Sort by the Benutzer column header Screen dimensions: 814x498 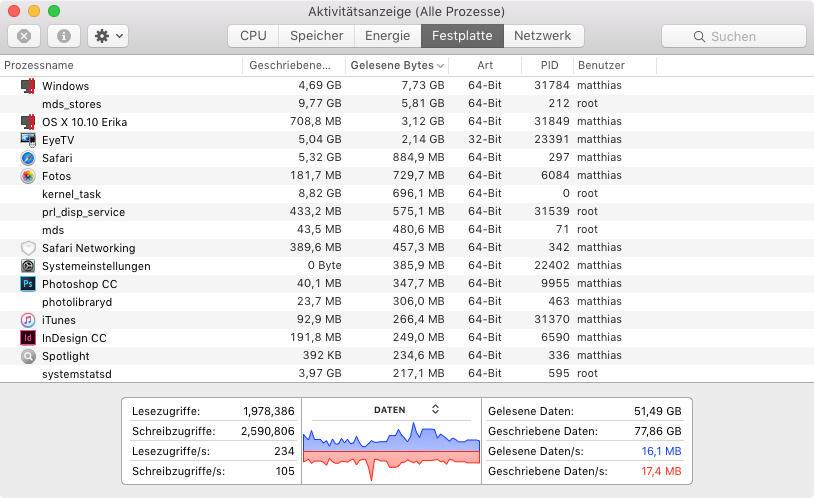tap(615, 65)
